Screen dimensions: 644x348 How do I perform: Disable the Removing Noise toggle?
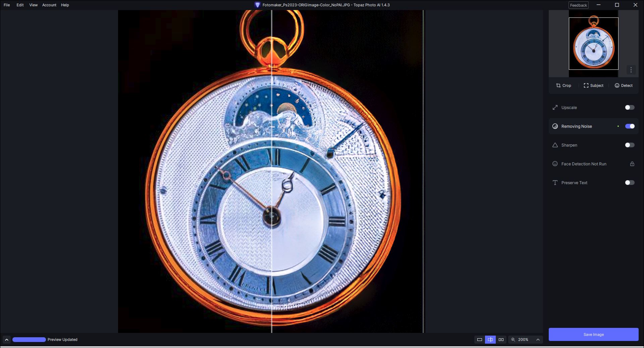(630, 127)
